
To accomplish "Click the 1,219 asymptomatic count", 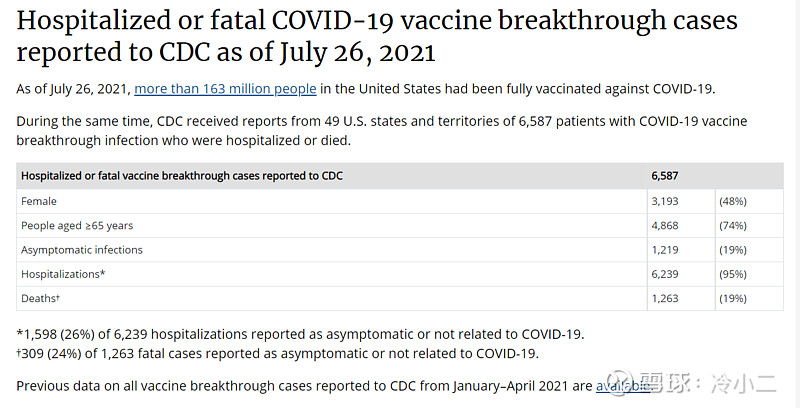I will tap(665, 250).
